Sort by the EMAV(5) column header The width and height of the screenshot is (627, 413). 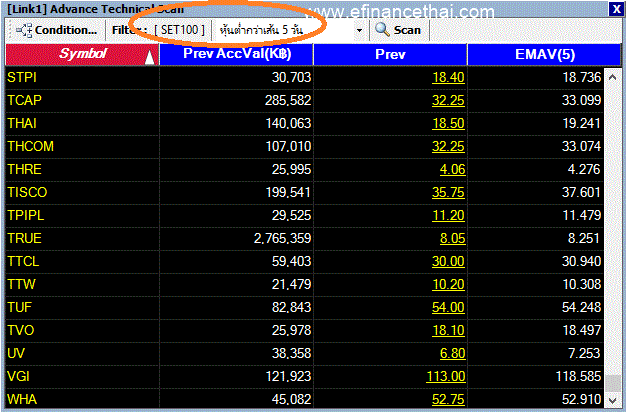[x=545, y=54]
